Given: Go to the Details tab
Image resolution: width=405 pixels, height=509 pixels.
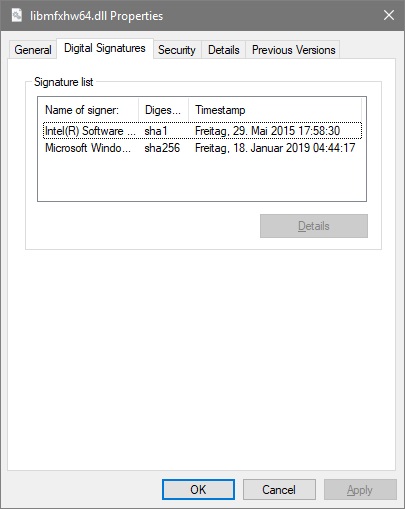Looking at the screenshot, I should pos(224,50).
